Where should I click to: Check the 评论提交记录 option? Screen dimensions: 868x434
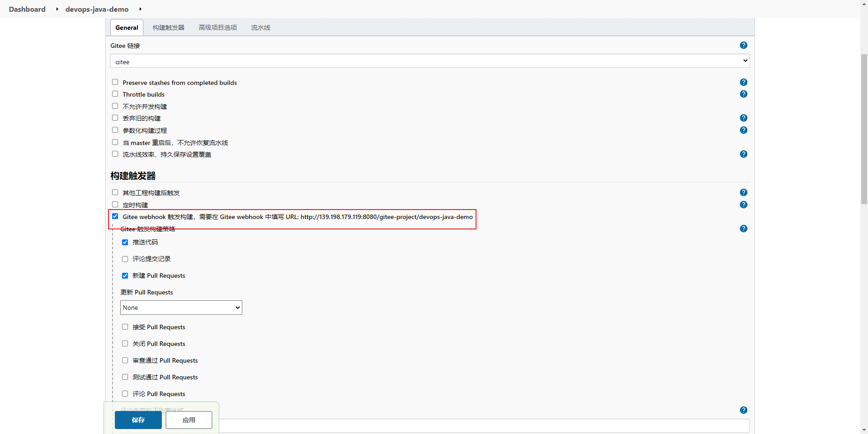(x=125, y=259)
